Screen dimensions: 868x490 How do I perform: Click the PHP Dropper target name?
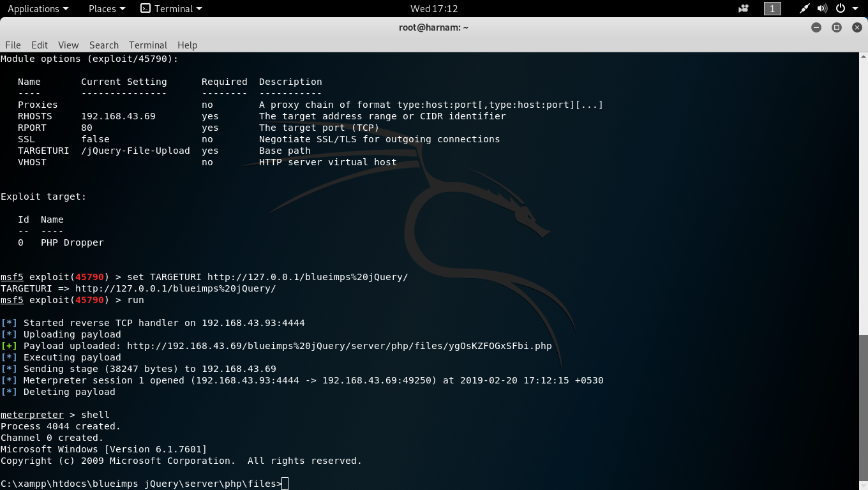click(72, 242)
